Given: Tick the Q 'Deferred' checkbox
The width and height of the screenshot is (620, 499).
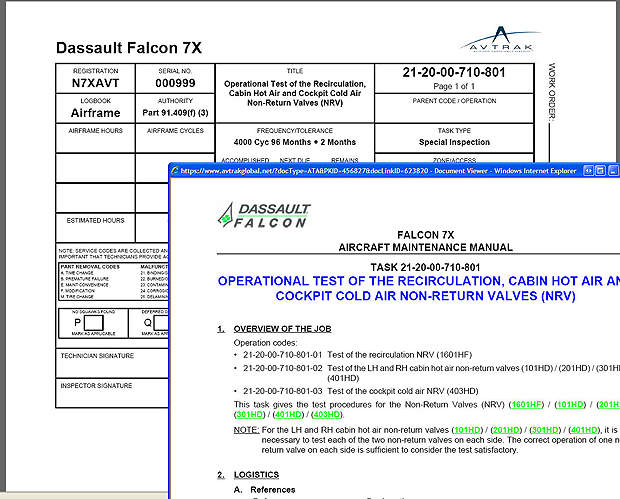Looking at the screenshot, I should (161, 323).
